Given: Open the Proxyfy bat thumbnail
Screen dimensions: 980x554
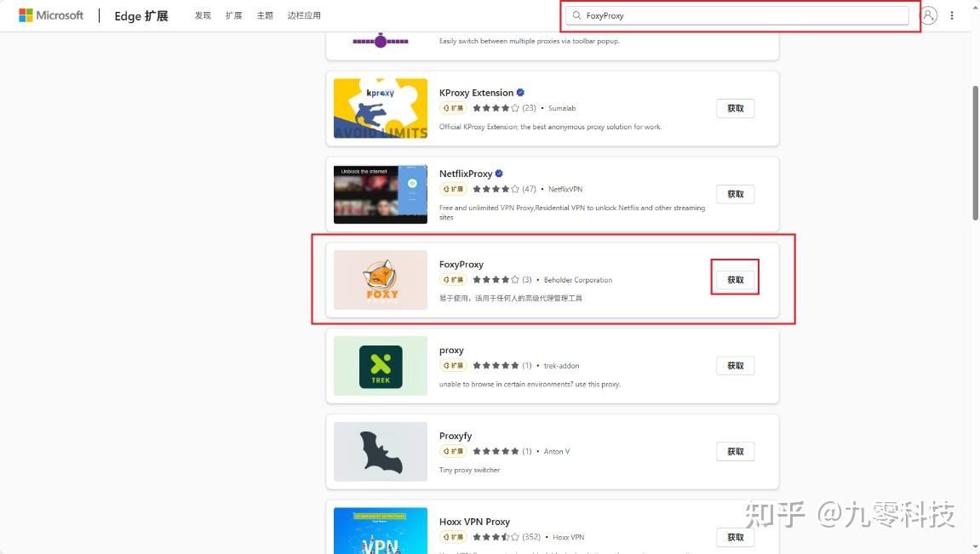Looking at the screenshot, I should 381,451.
